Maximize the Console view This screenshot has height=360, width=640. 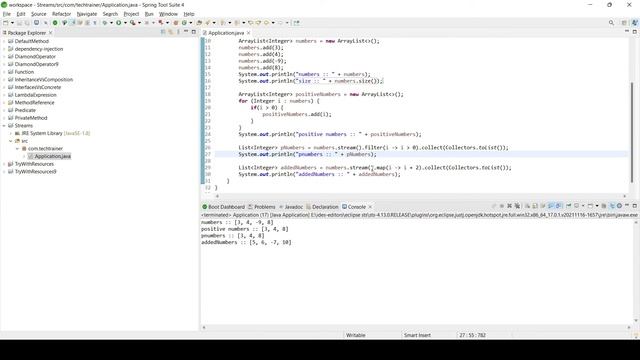coord(635,206)
